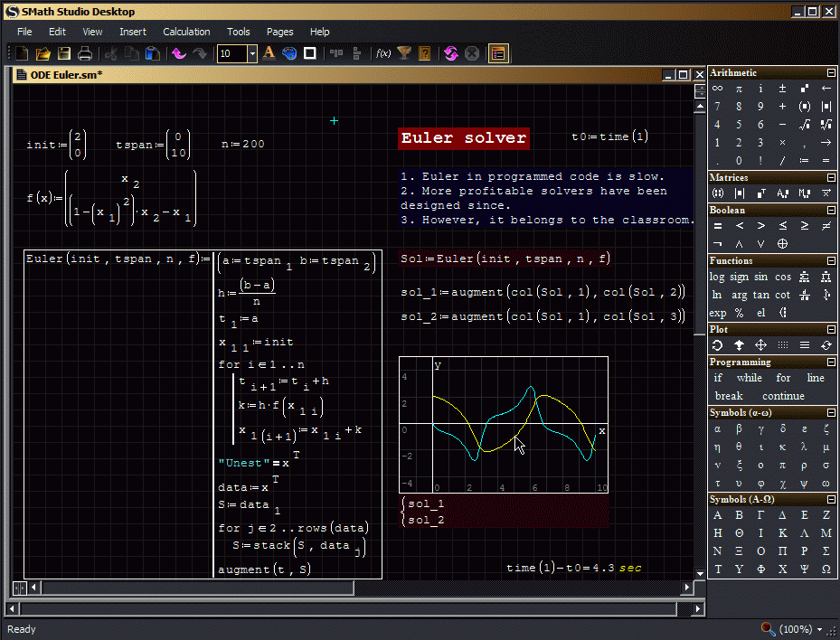Insert the infinity symbol from Arithmetic panel

tap(717, 89)
